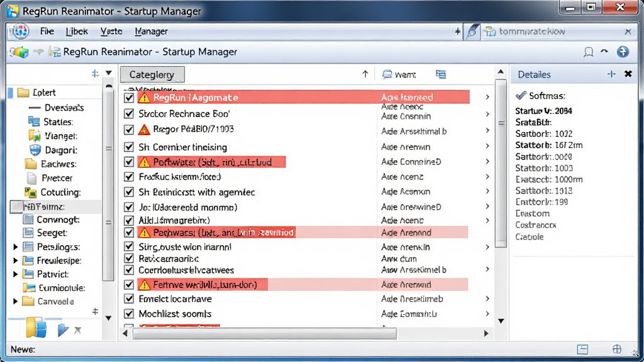This screenshot has height=362, width=644.
Task: Disable the Fomelct locarhave entry
Action: [129, 299]
